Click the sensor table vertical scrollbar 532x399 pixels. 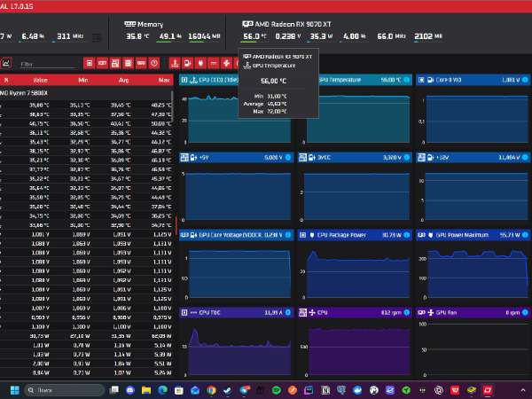(x=172, y=106)
